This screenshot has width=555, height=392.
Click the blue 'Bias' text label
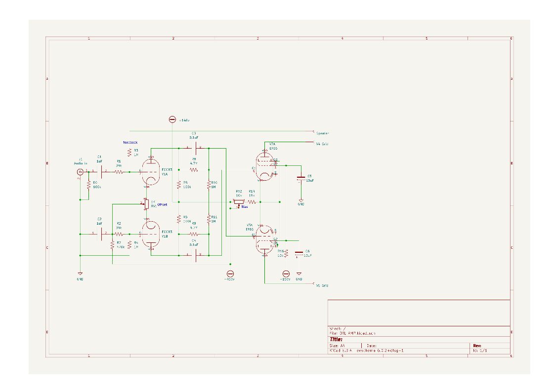point(244,207)
